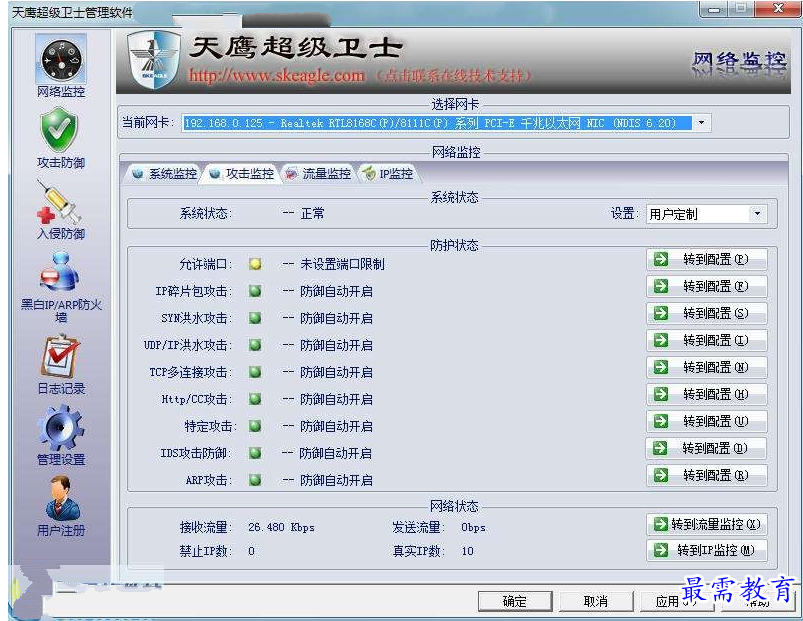Click 转到配置 (P) for 允许端口
Screen dimensions: 803x621
(707, 260)
